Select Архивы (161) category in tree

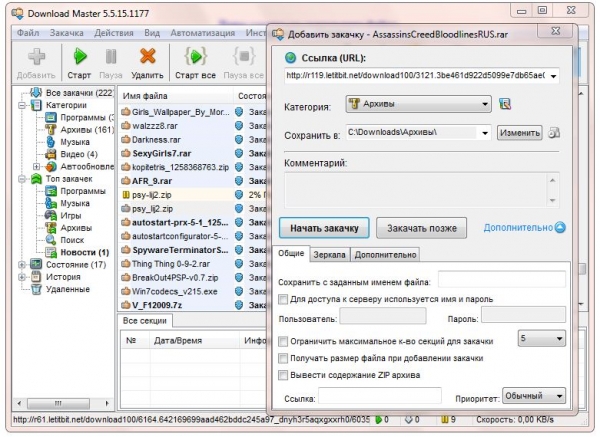tap(87, 129)
